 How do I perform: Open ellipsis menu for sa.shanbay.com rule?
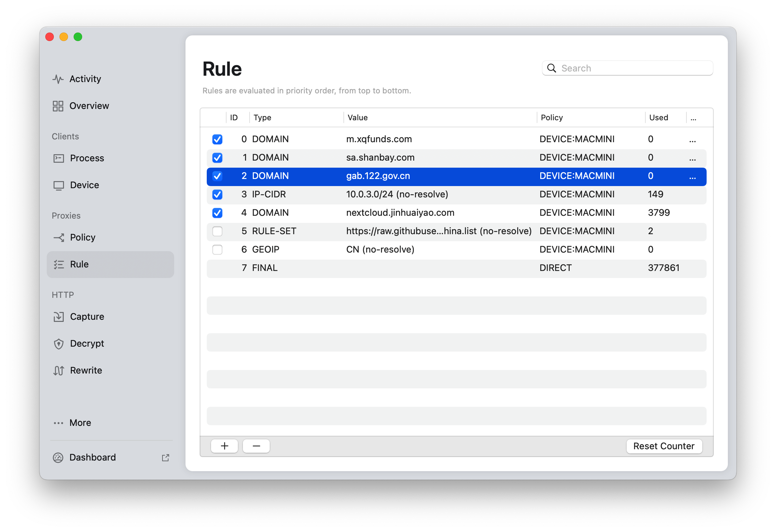(x=692, y=158)
